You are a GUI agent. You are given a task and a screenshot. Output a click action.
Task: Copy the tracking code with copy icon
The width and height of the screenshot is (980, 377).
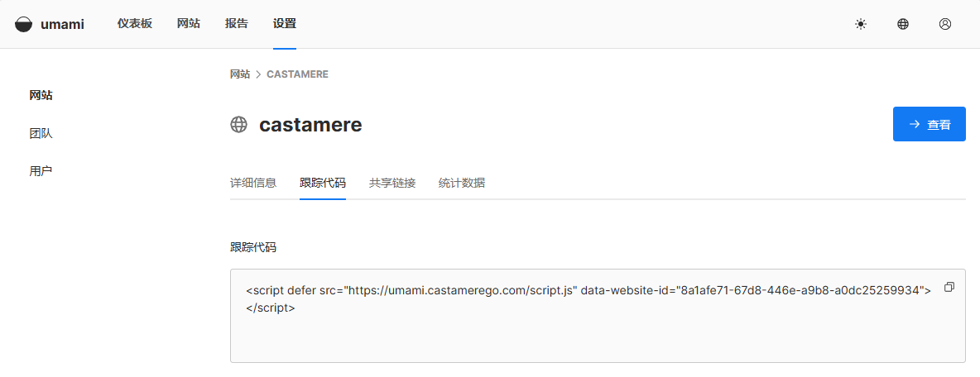(949, 287)
